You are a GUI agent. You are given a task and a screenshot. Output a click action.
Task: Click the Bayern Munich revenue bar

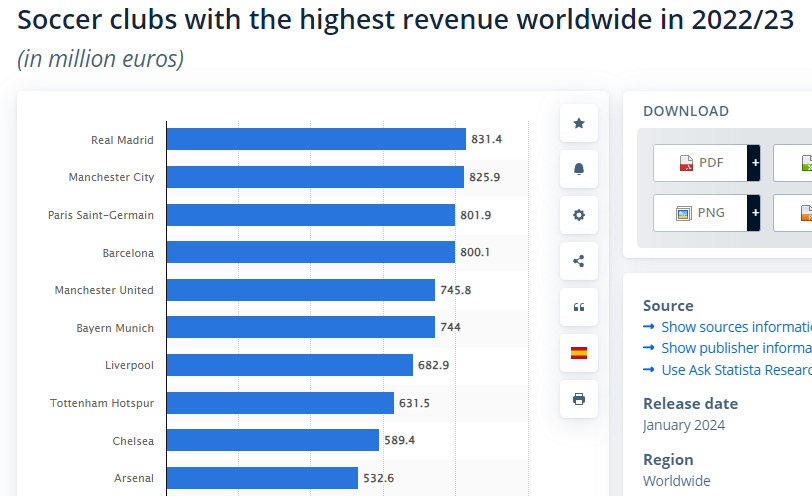click(x=300, y=327)
